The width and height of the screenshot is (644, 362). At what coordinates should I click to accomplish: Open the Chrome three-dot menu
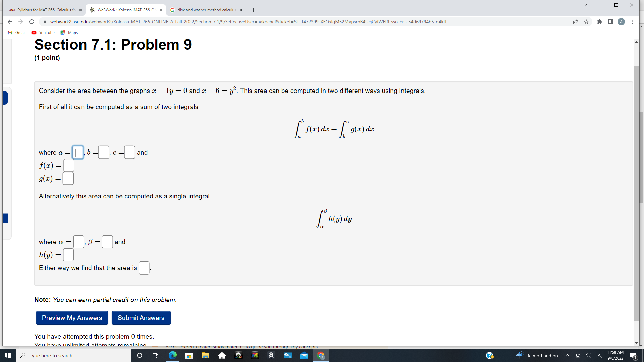pyautogui.click(x=632, y=22)
